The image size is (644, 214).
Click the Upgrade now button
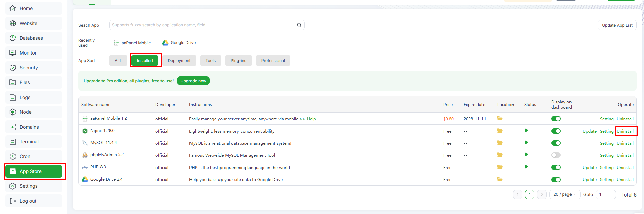pos(193,81)
